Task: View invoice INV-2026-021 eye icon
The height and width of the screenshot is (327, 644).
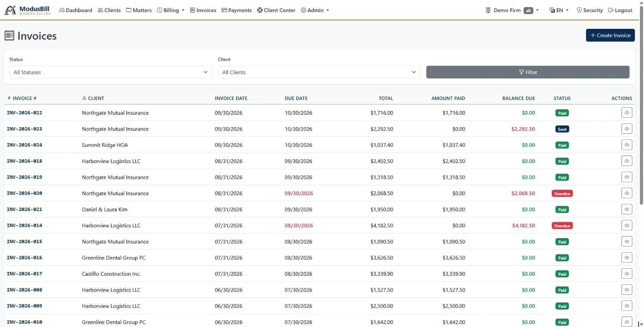Action: coord(626,209)
